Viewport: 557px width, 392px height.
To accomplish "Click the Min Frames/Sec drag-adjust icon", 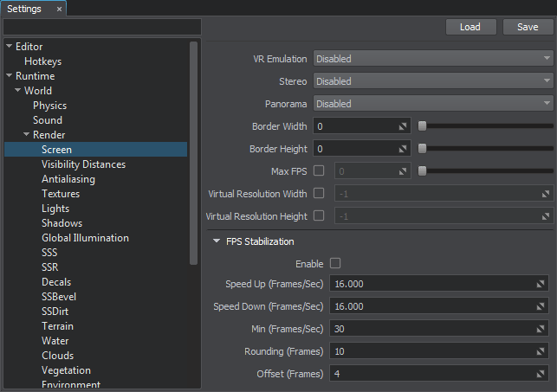I will click(x=541, y=329).
